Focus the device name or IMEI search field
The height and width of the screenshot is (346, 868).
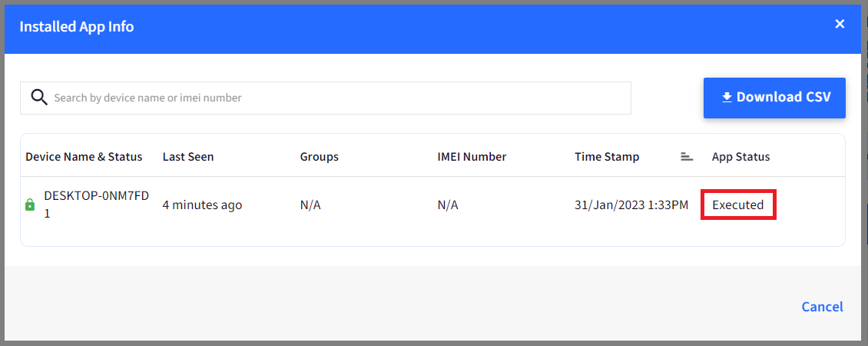point(326,98)
